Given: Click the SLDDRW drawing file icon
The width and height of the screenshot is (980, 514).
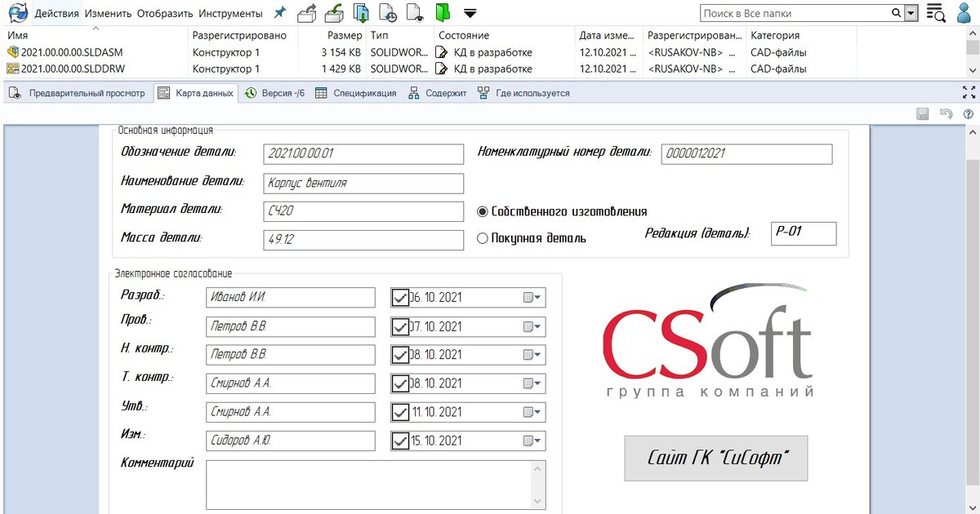Looking at the screenshot, I should pyautogui.click(x=12, y=69).
